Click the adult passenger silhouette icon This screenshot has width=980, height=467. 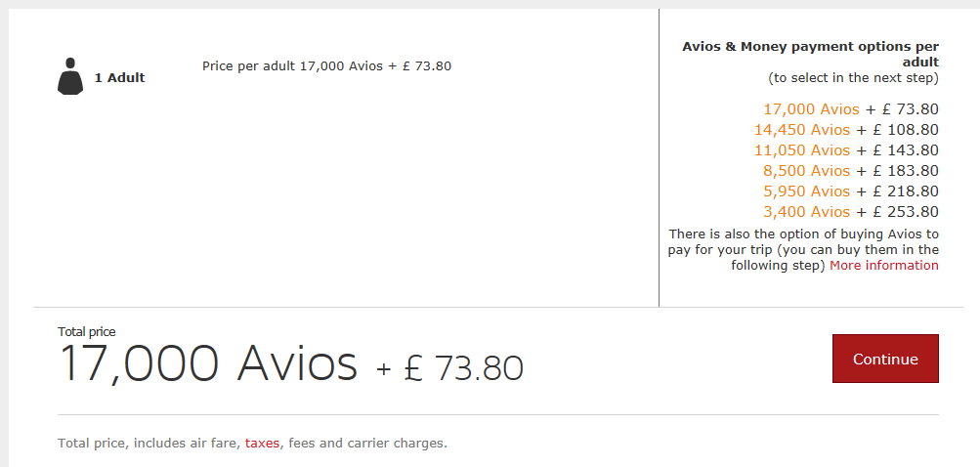pos(69,77)
